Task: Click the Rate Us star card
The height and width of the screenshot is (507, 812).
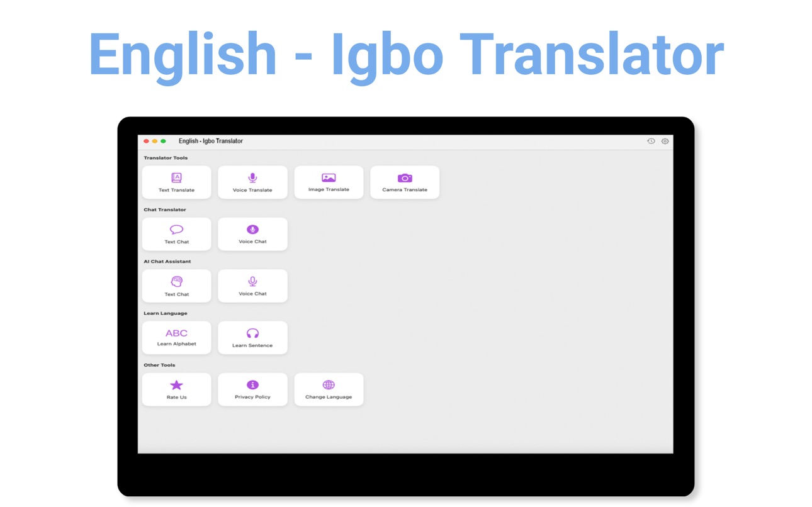Action: tap(176, 389)
